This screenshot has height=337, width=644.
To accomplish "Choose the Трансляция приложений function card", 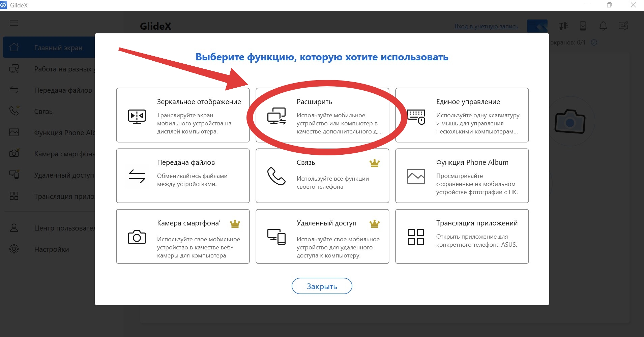I will 462,237.
